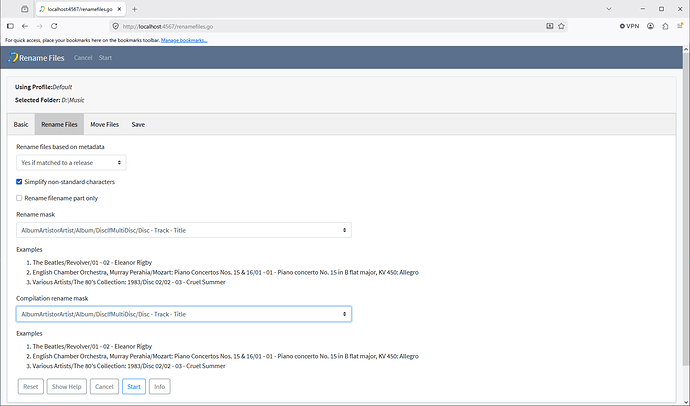The width and height of the screenshot is (690, 406).
Task: Click the 'Using Profile: Default' text
Action: [44, 87]
